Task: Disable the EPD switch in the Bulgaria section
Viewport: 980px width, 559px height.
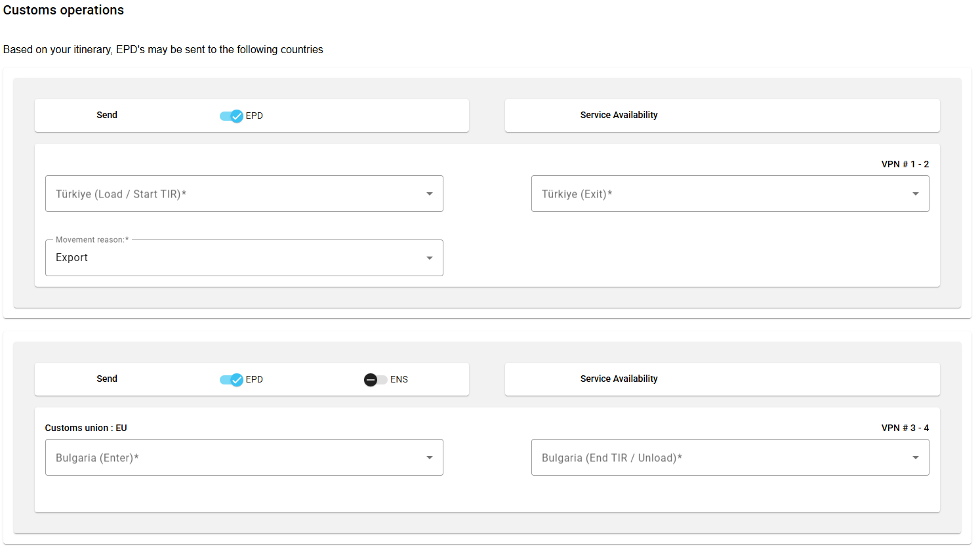Action: click(x=232, y=380)
